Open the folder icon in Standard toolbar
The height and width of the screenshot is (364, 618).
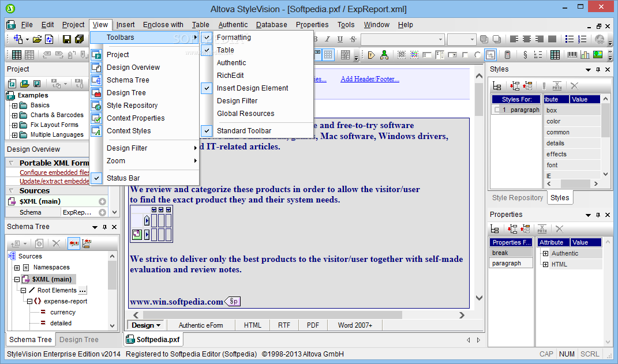pos(37,39)
